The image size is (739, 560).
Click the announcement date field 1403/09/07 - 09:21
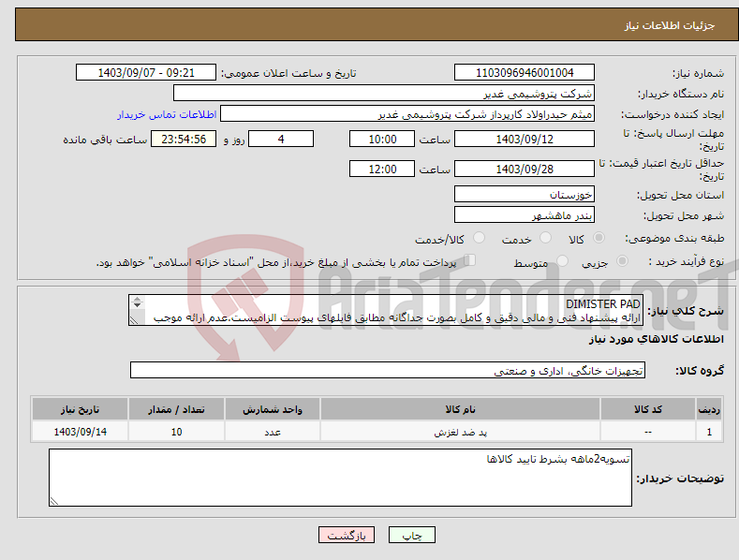[146, 73]
